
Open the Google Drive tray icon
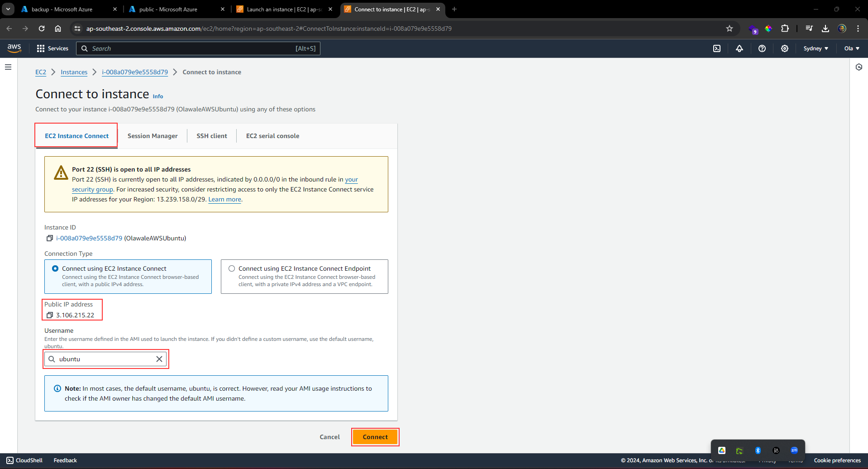tap(722, 450)
